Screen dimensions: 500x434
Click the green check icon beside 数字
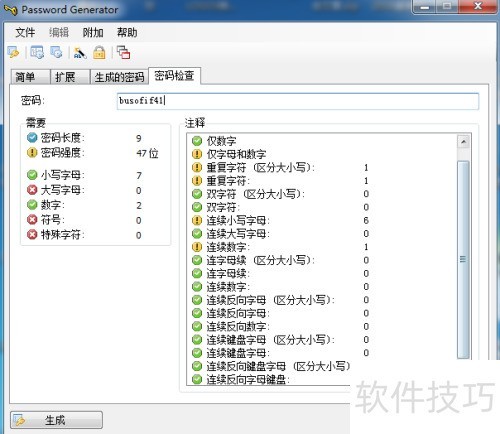coord(32,205)
